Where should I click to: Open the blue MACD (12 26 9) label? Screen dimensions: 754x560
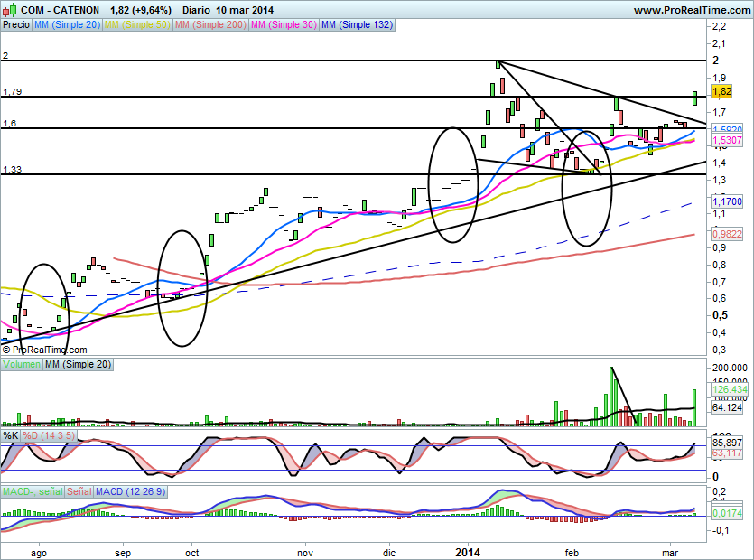[134, 490]
